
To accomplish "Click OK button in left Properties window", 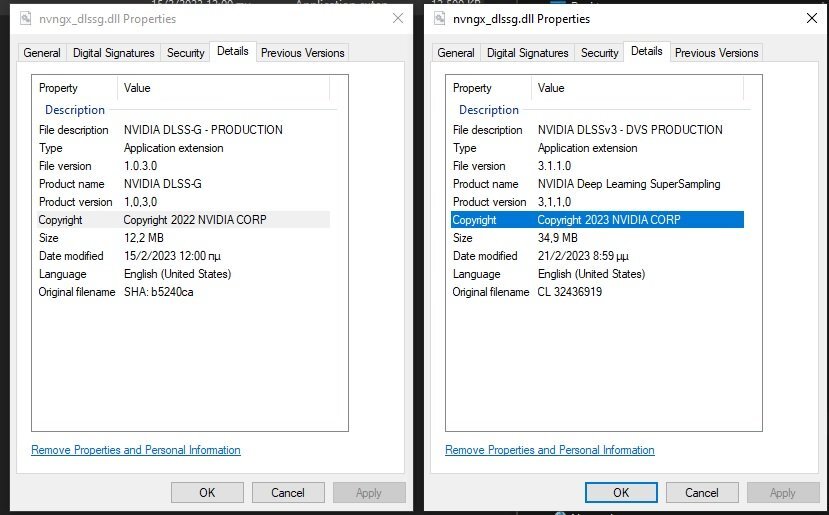I will click(x=207, y=493).
